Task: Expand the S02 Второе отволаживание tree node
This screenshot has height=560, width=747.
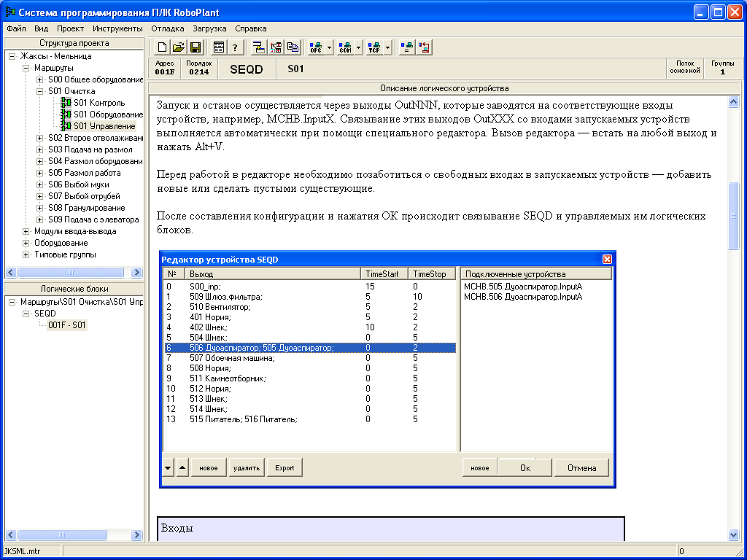Action: tap(40, 138)
